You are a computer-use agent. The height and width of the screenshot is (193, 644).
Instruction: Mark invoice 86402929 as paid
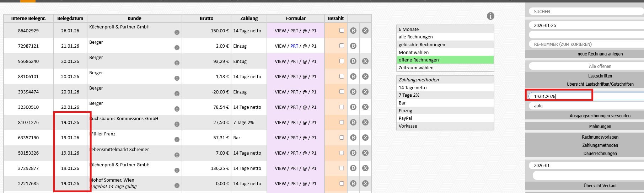coord(342,31)
